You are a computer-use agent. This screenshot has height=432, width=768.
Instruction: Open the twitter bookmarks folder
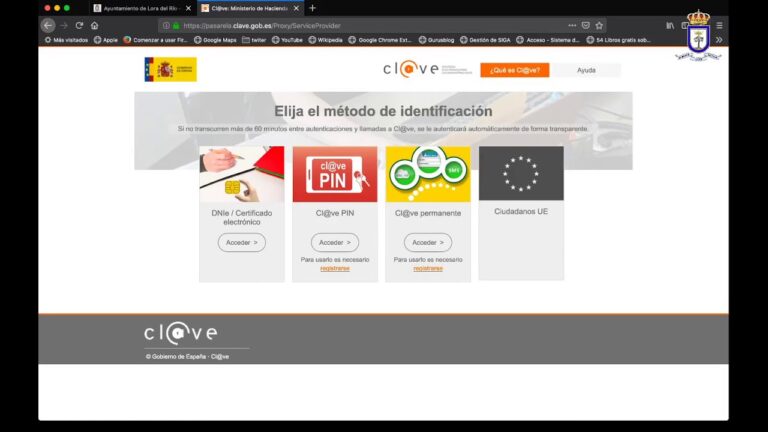(254, 40)
